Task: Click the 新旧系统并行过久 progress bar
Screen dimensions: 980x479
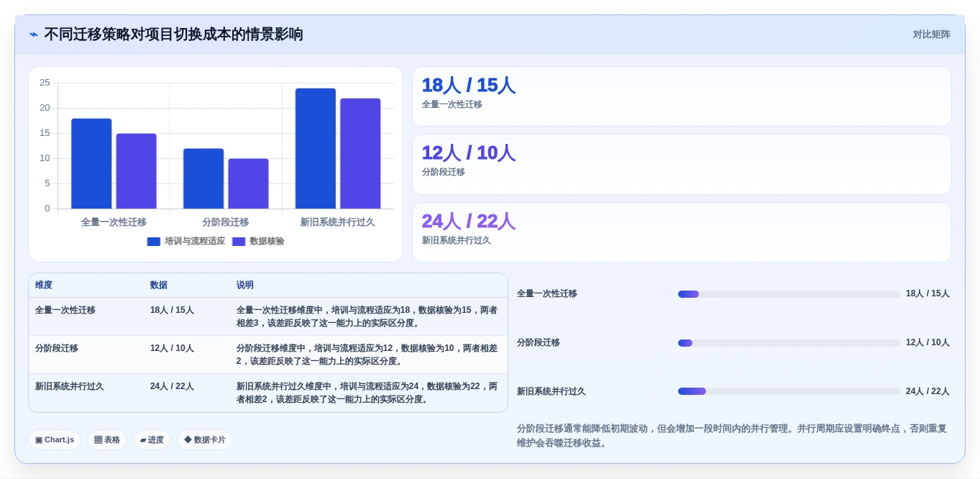Action: click(789, 391)
